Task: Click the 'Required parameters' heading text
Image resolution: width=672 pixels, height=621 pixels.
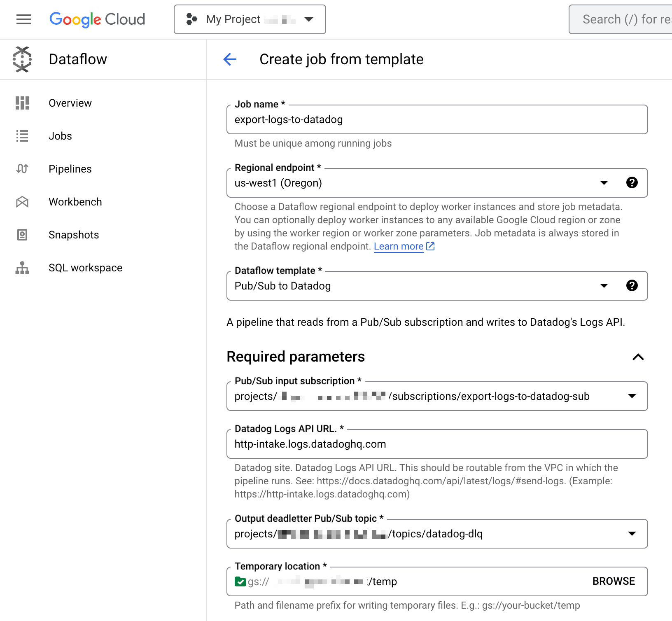Action: tap(296, 357)
